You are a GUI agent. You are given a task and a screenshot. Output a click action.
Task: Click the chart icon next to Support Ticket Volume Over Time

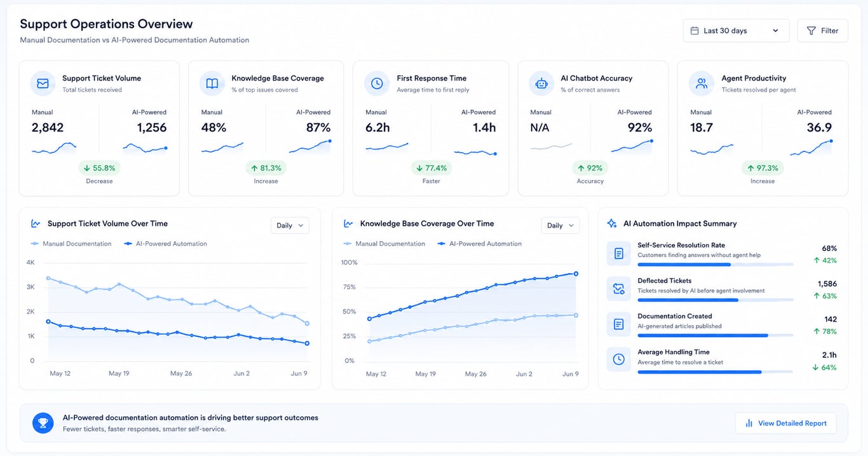click(36, 224)
